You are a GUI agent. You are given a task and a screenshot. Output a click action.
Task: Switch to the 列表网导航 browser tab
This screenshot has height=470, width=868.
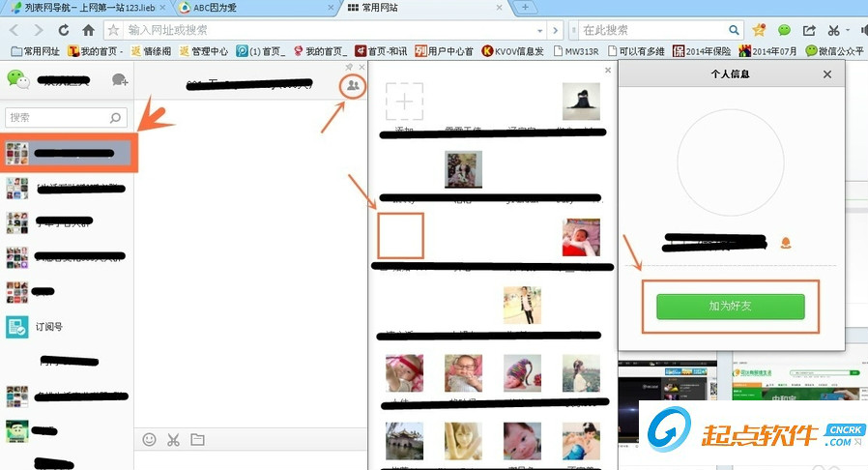(x=89, y=8)
